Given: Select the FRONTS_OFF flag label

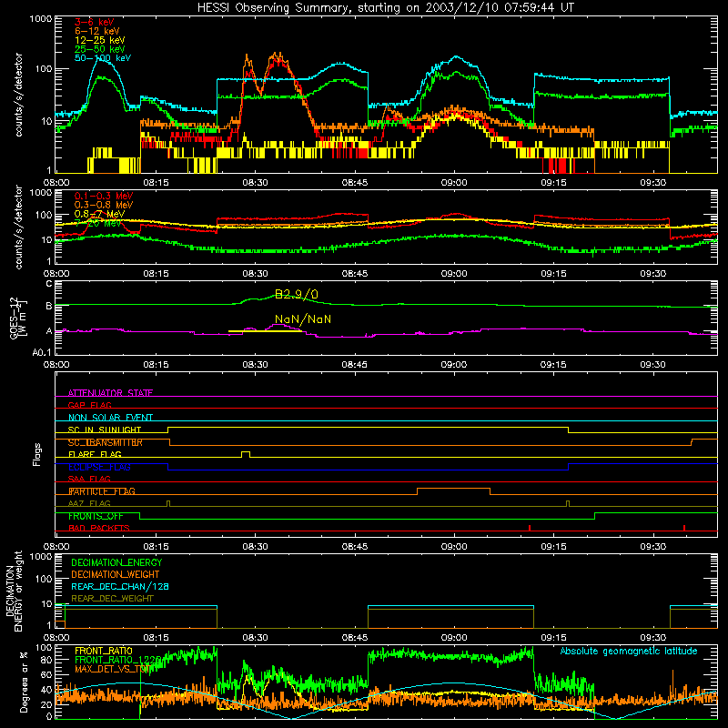Looking at the screenshot, I should pos(96,516).
